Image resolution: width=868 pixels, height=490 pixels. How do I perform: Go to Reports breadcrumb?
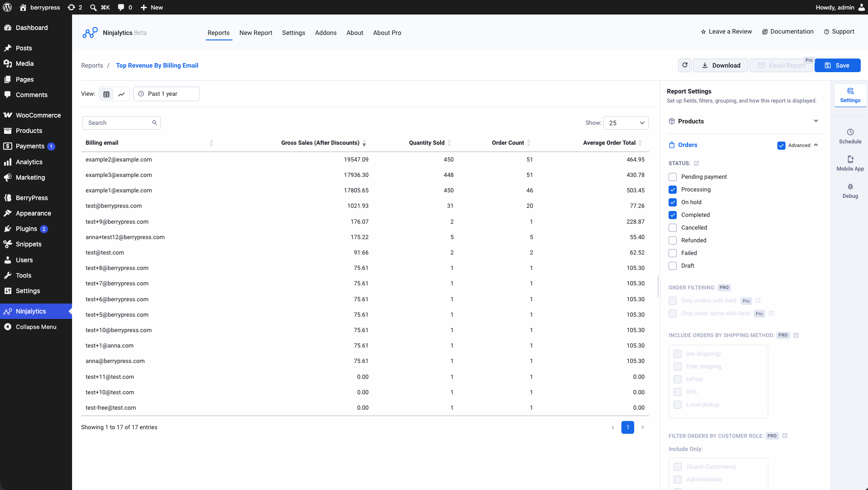92,65
